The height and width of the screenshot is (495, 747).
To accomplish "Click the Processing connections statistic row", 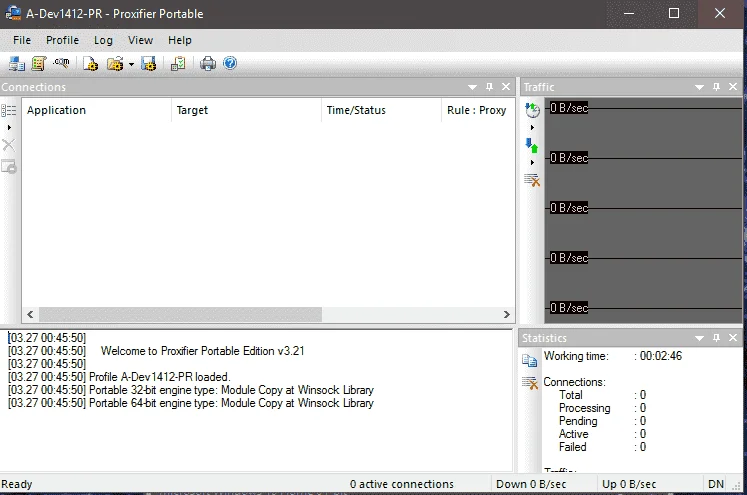I will [602, 408].
